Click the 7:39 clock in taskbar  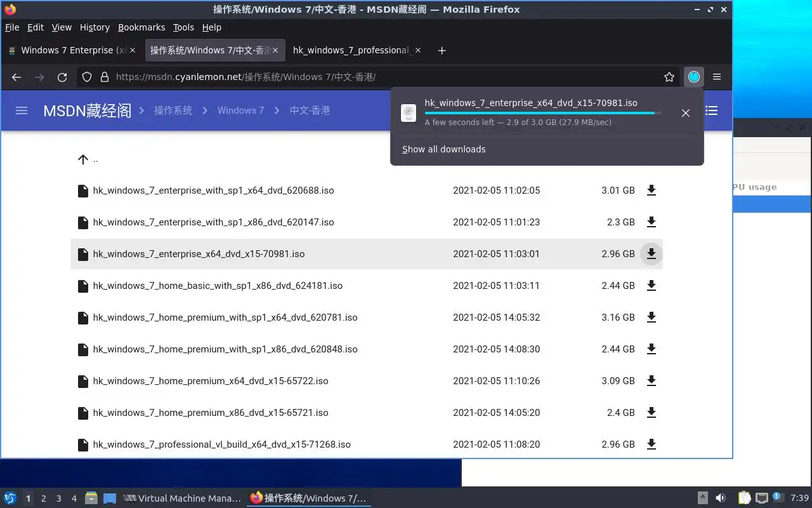(799, 498)
